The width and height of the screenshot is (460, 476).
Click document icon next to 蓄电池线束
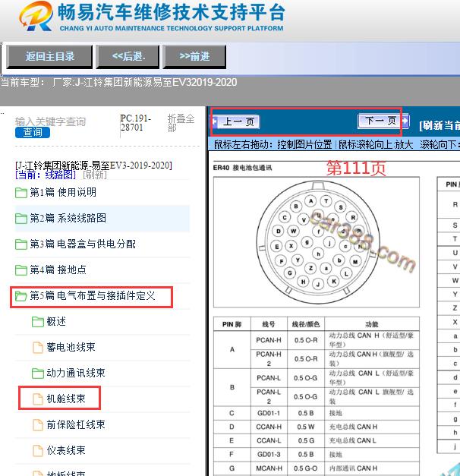[38, 348]
